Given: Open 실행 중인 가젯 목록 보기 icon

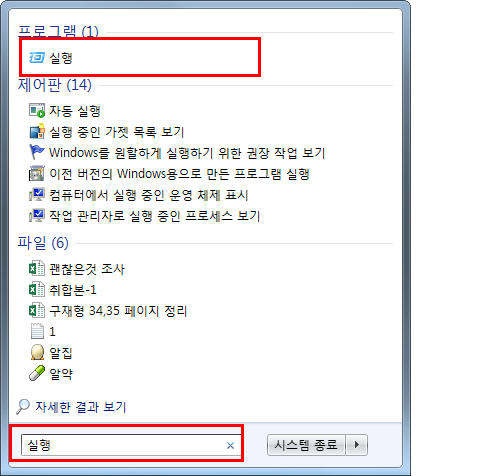Looking at the screenshot, I should [x=37, y=131].
